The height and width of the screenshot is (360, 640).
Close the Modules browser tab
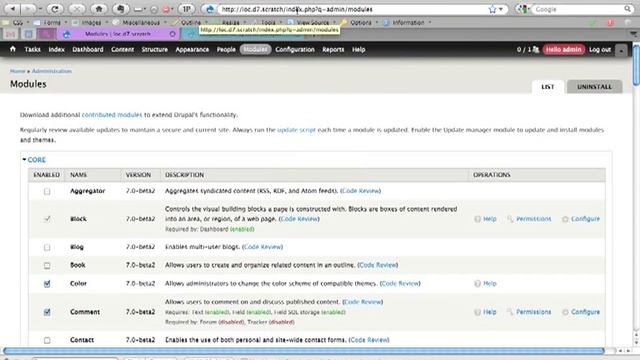tap(172, 34)
